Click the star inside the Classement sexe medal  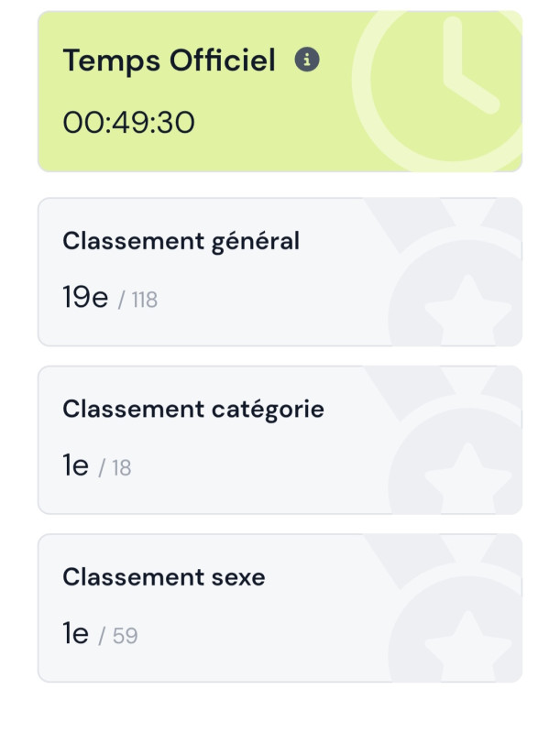click(469, 646)
